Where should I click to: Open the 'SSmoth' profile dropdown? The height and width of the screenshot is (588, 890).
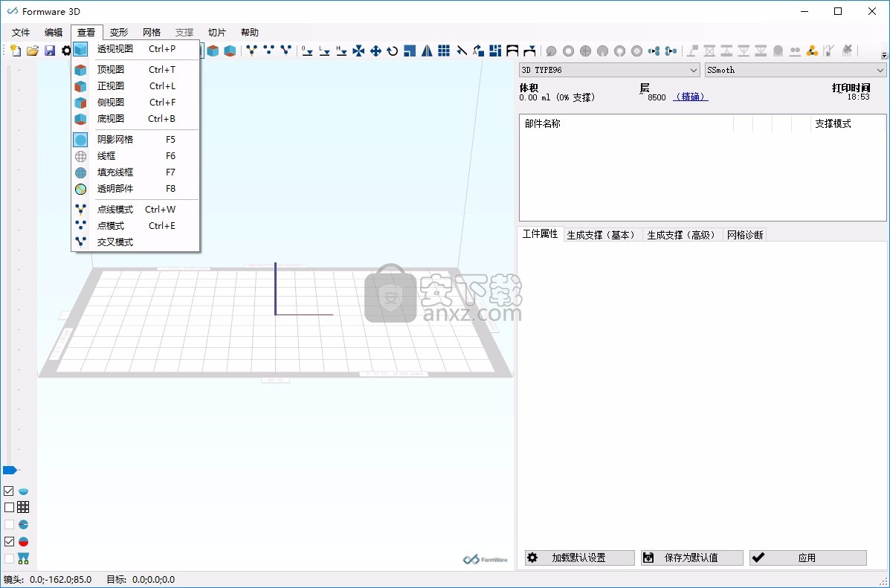click(x=796, y=70)
